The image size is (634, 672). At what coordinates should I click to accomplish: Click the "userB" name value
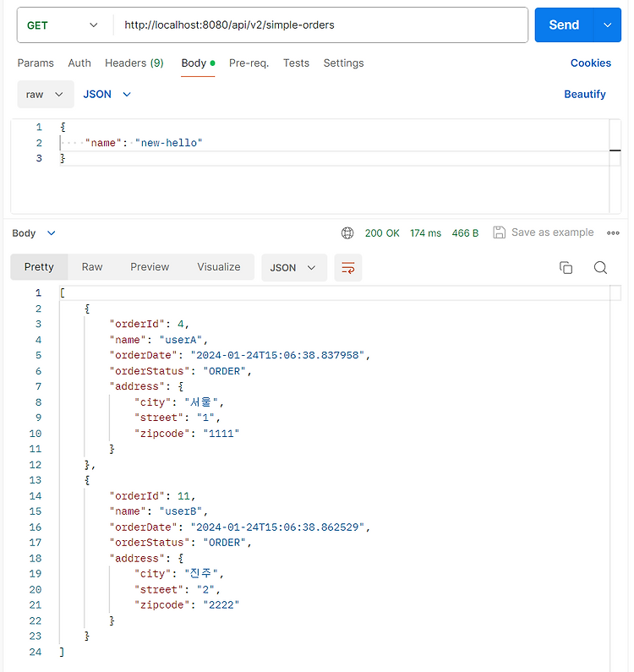180,511
